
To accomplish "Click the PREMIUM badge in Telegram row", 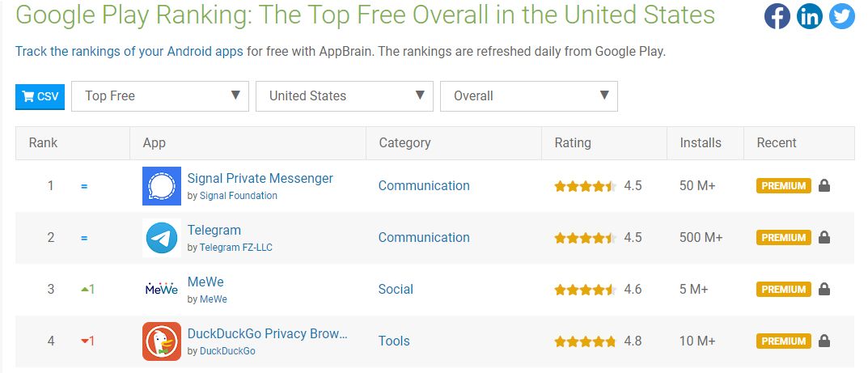I will pyautogui.click(x=784, y=238).
